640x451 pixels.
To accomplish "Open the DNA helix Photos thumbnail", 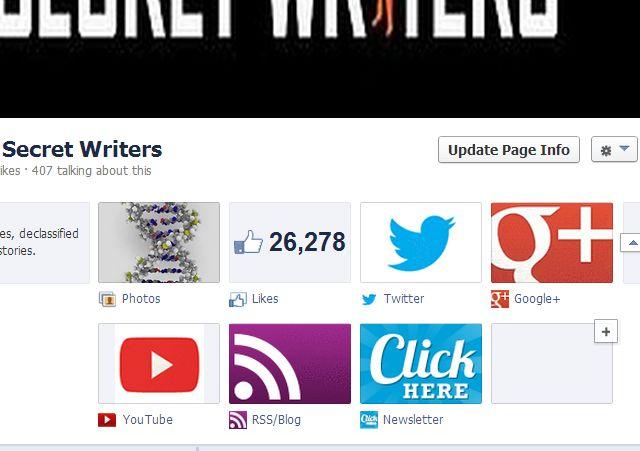I will click(x=159, y=242).
